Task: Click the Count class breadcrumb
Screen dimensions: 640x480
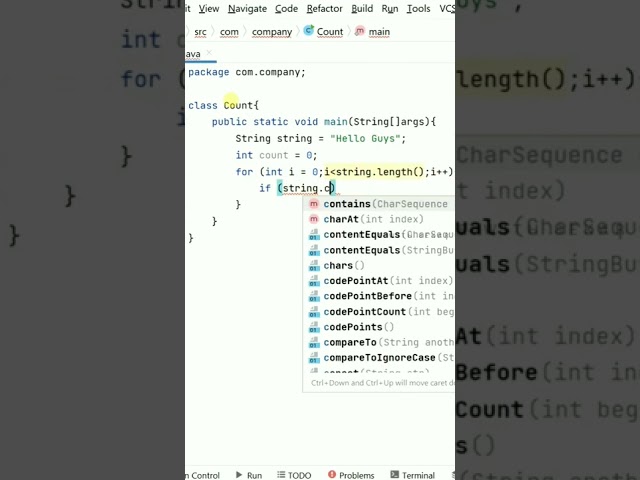Action: [x=330, y=32]
